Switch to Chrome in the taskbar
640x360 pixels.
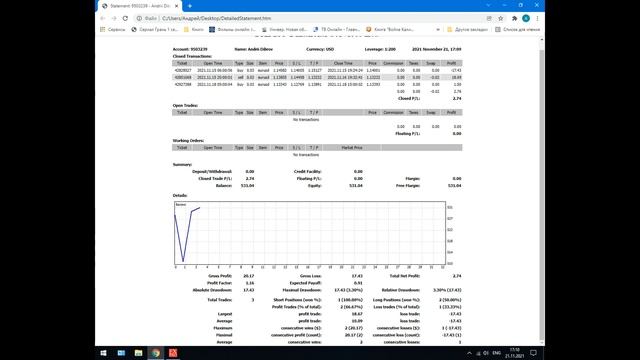coord(156,353)
